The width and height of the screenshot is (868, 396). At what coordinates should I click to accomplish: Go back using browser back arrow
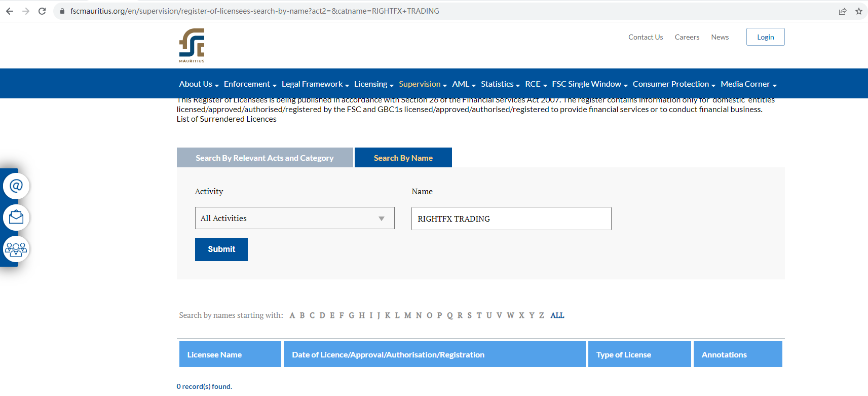pyautogui.click(x=10, y=11)
